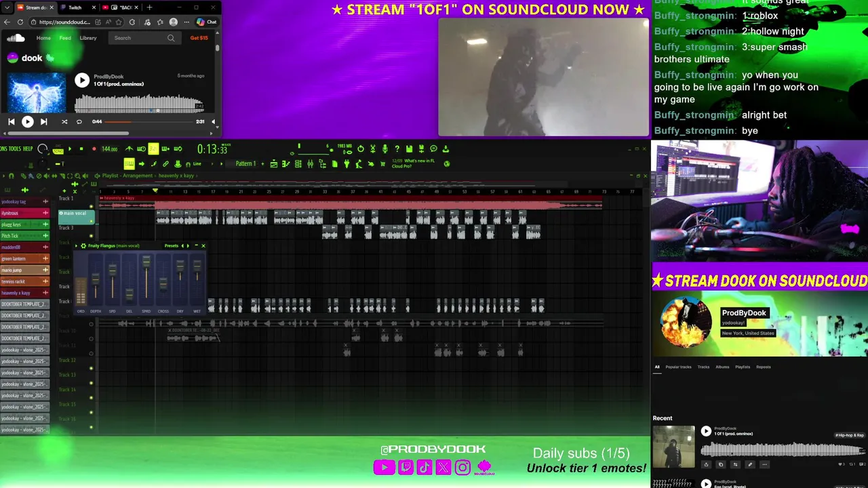The image size is (868, 488).
Task: Open the Mixer view icon
Action: tap(311, 164)
